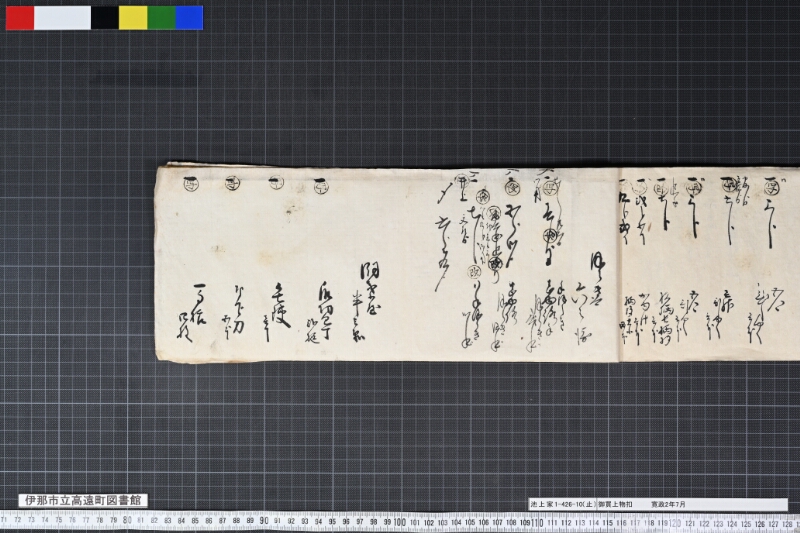This screenshot has height=533, width=800.
Task: Click the leftmost circular seal stamp on the manuscript
Action: [x=190, y=184]
